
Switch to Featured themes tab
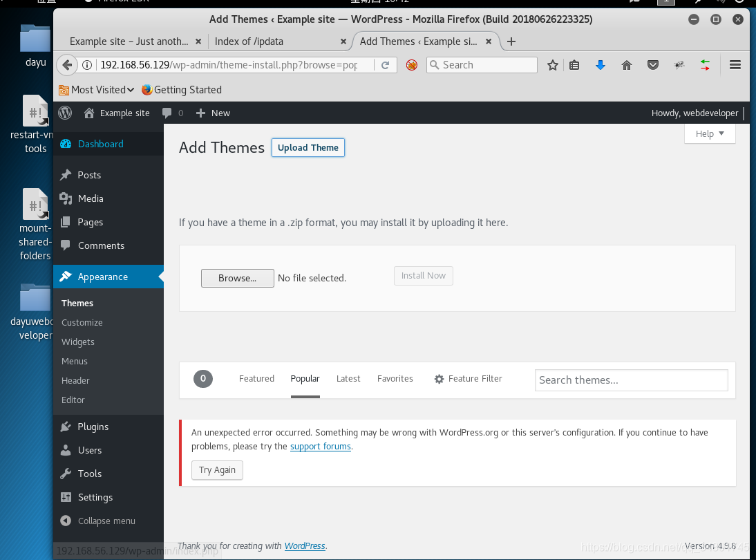(x=256, y=379)
